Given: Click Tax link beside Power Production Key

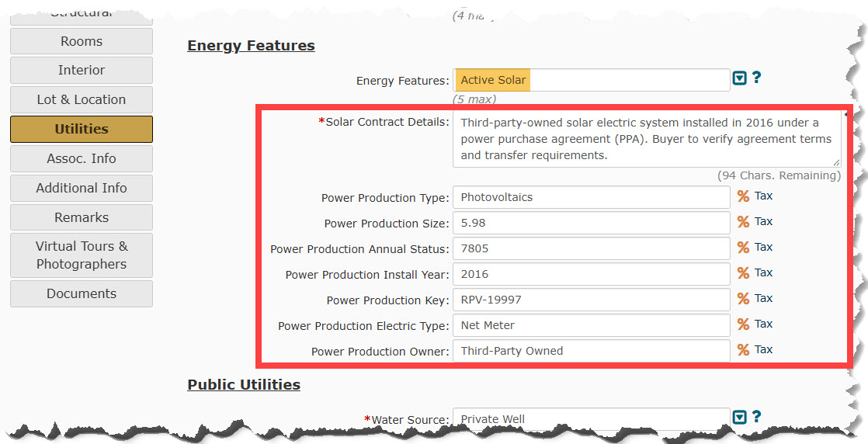Looking at the screenshot, I should (x=763, y=298).
